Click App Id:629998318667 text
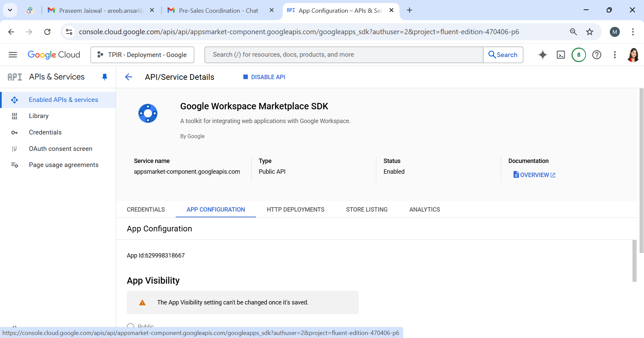 (156, 256)
